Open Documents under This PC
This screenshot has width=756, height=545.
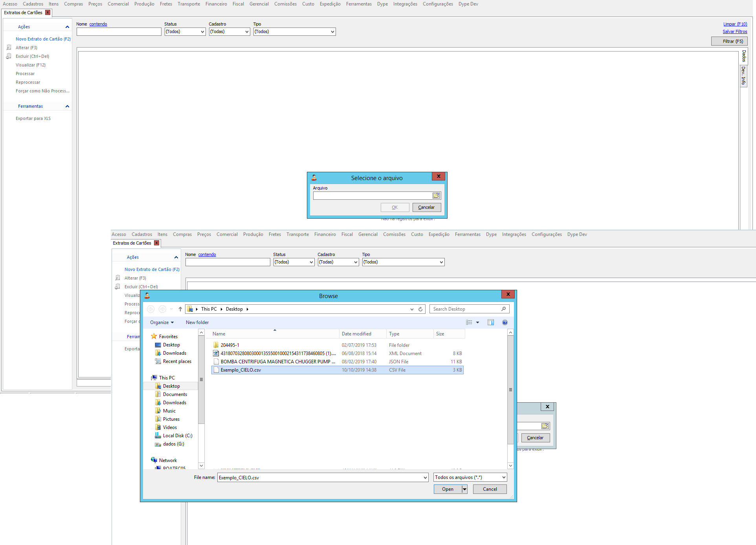point(175,394)
